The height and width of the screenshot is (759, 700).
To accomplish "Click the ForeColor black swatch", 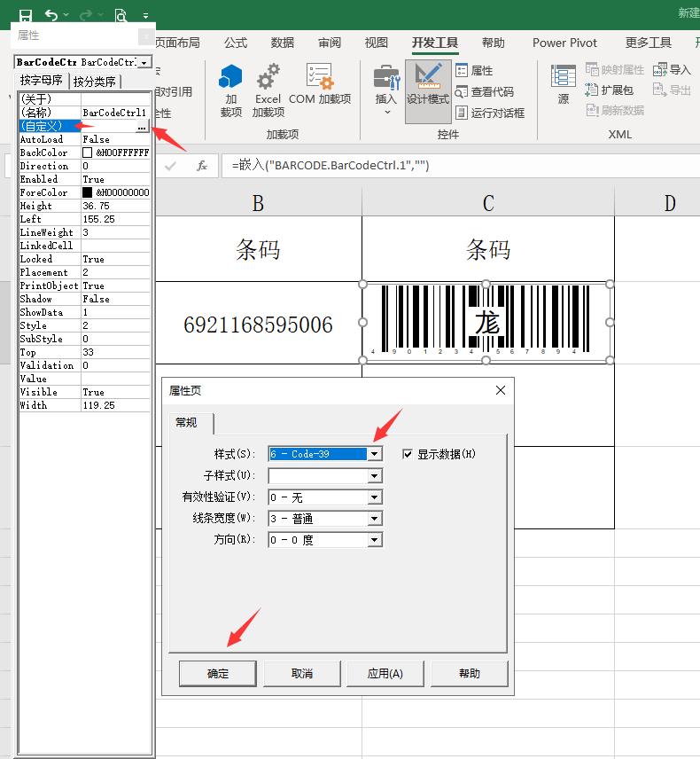I will pos(87,192).
